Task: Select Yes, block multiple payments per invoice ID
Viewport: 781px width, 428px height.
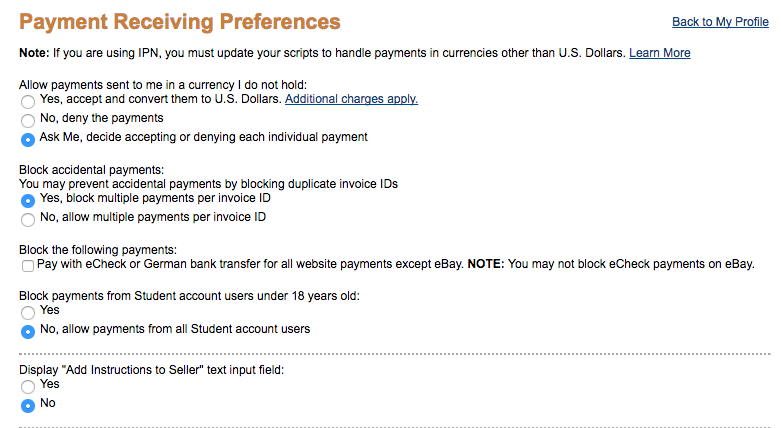Action: click(28, 201)
